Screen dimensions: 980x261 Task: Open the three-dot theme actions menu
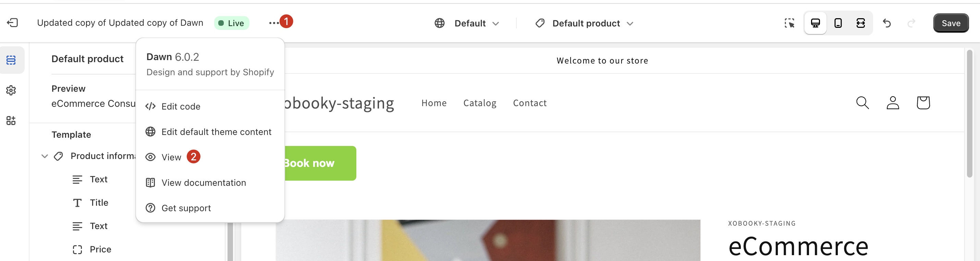coord(273,23)
